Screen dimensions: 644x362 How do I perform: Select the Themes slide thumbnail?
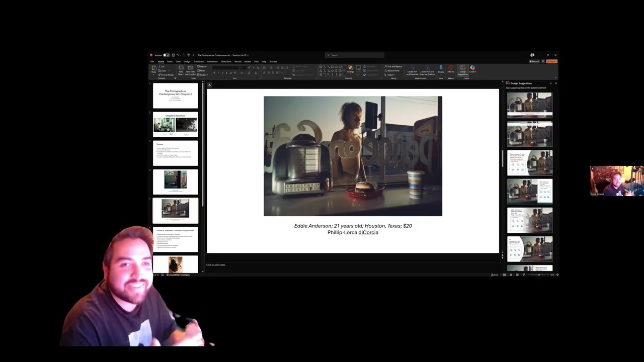coord(176,153)
